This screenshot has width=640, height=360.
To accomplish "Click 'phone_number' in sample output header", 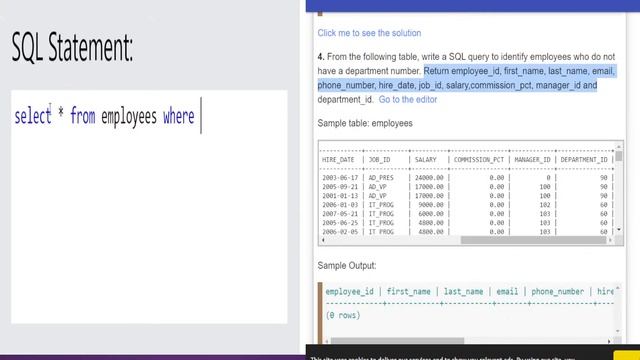I will [557, 291].
